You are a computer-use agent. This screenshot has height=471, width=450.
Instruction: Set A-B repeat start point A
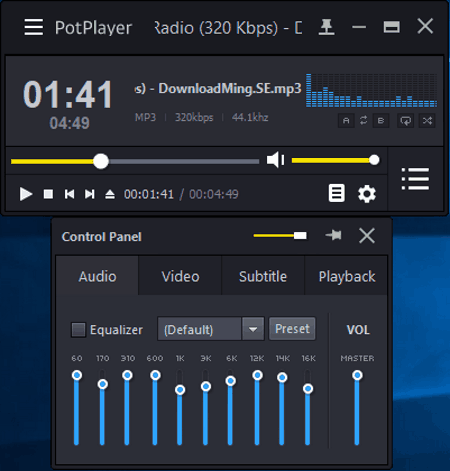point(346,121)
